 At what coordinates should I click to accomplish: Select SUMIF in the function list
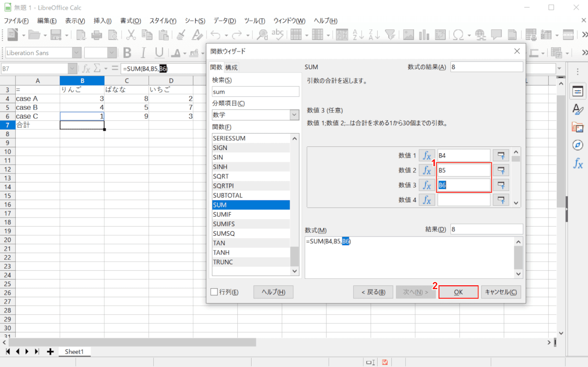[251, 214]
